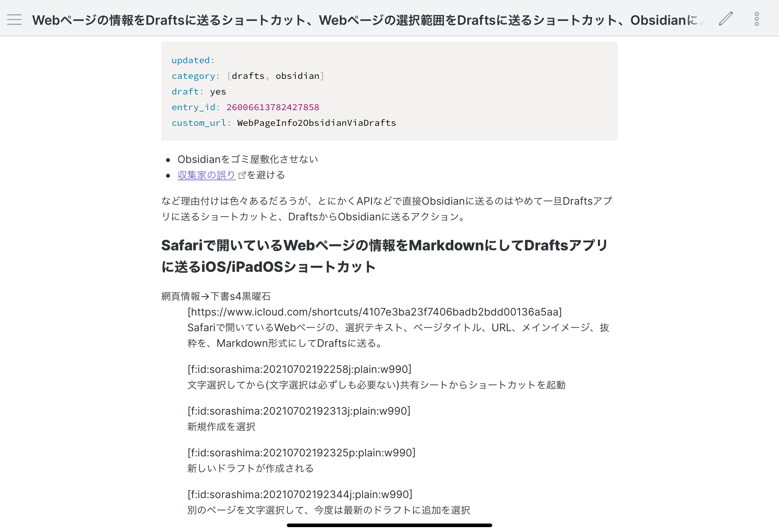Viewport: 779px width, 532px height.
Task: Tap the home indicator bar at bottom
Action: point(389,525)
